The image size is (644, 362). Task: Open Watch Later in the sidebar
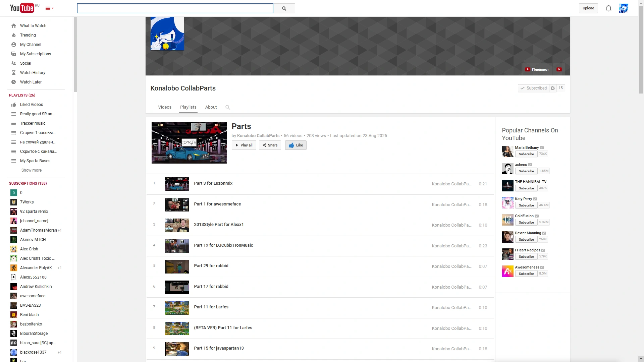(31, 82)
